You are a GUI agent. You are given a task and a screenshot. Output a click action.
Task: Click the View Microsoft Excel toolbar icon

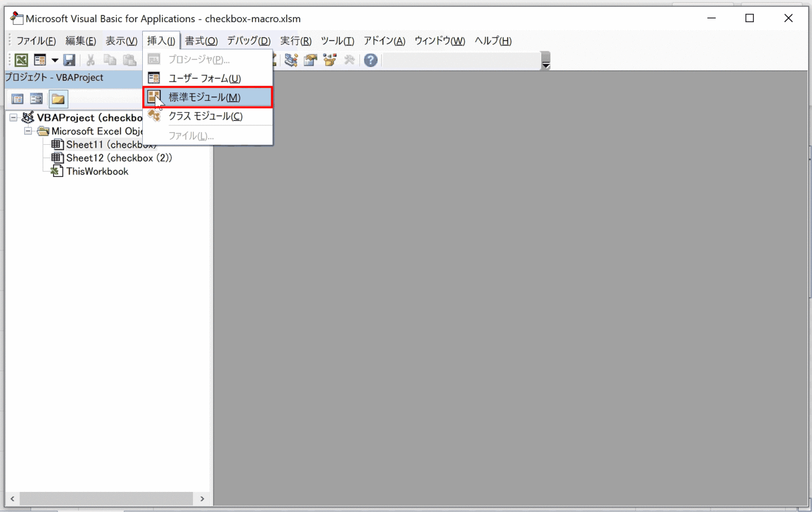(x=21, y=60)
